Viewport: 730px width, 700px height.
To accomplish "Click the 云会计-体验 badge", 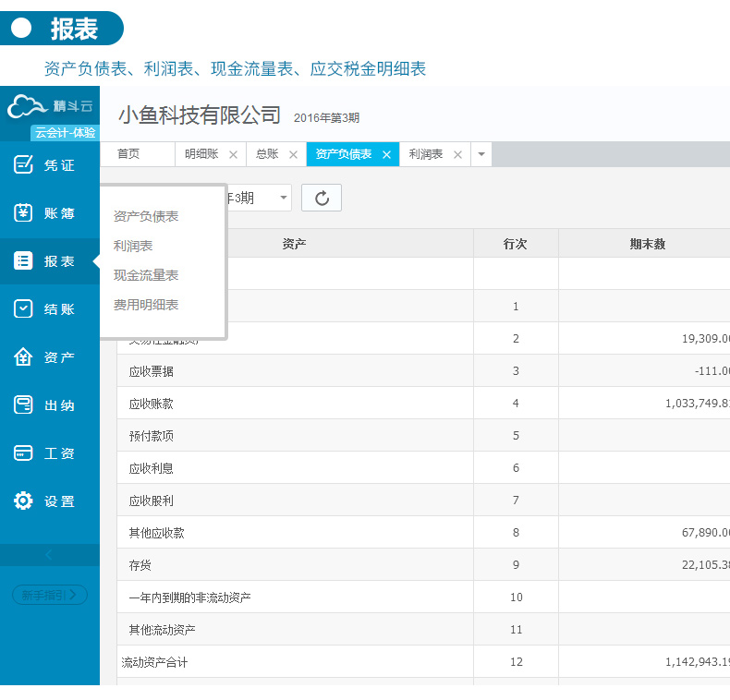I will 66,133.
